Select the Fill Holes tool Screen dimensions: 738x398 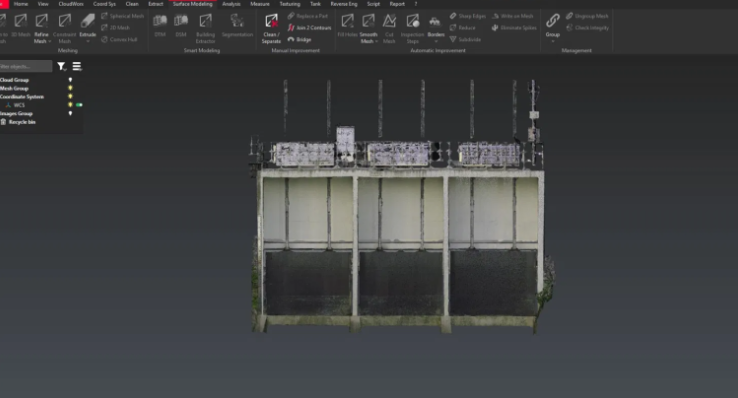347,26
